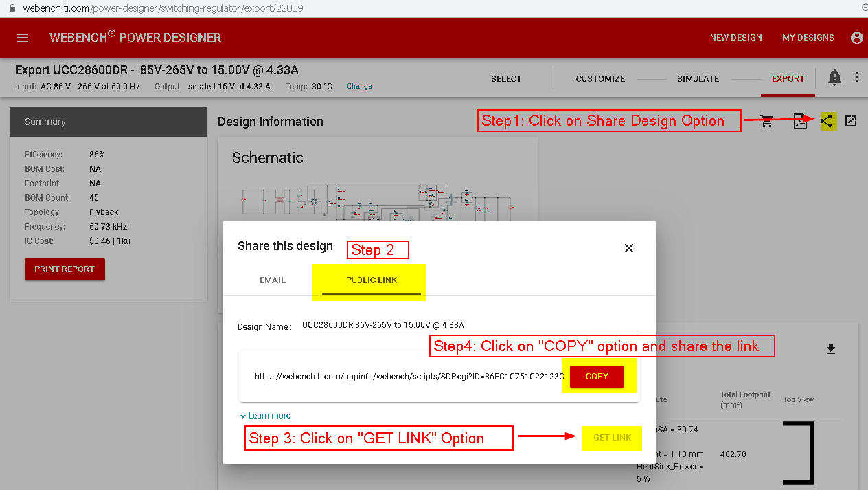Click the COPY button
The width and height of the screenshot is (868, 490).
597,377
